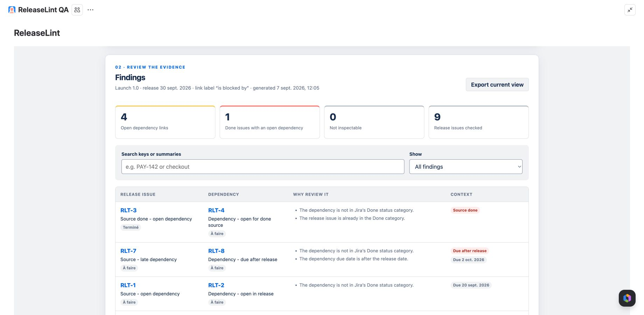
Task: Click the Not inspectable summary card
Action: tap(374, 122)
